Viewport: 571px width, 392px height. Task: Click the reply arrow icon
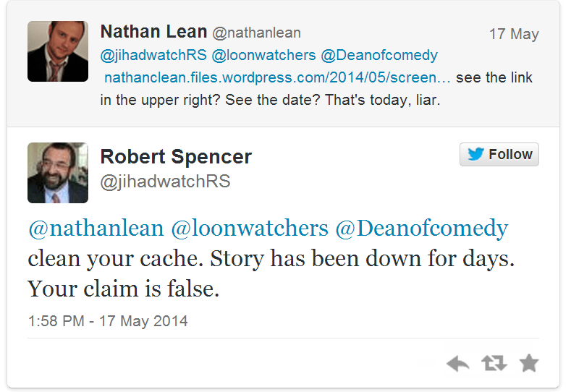point(458,364)
